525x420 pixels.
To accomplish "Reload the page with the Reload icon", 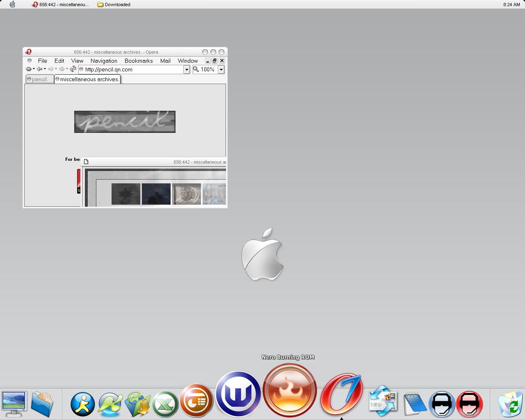I will (73, 69).
